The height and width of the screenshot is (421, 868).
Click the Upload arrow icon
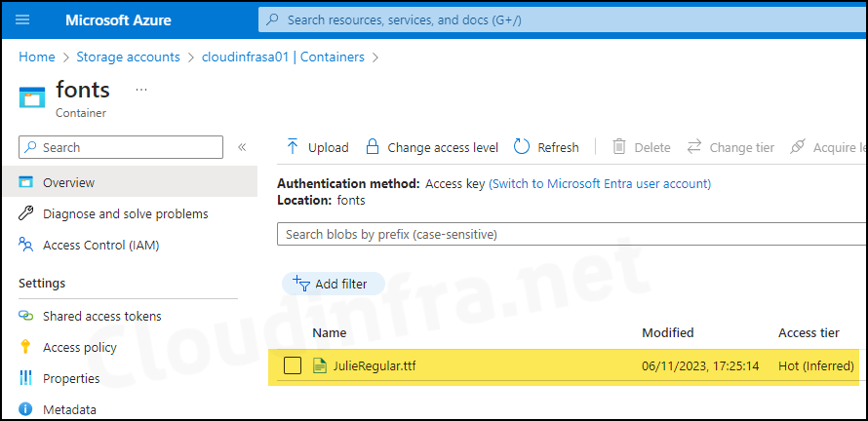point(293,146)
